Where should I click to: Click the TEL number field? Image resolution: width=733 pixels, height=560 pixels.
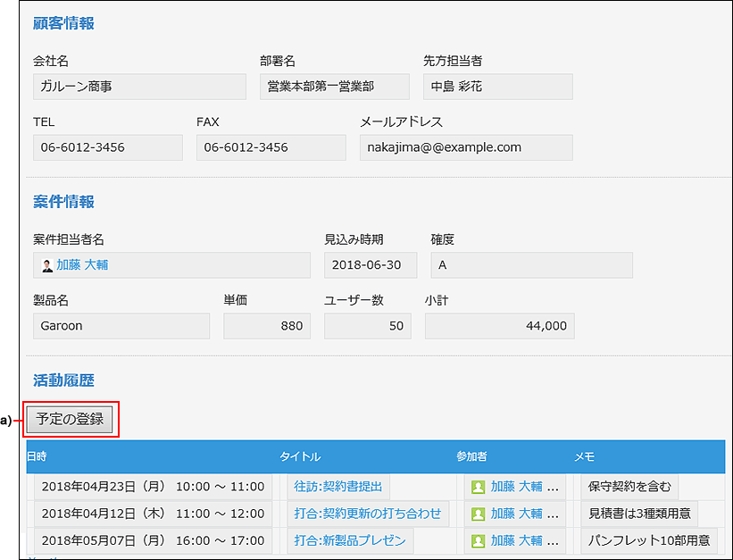click(107, 147)
